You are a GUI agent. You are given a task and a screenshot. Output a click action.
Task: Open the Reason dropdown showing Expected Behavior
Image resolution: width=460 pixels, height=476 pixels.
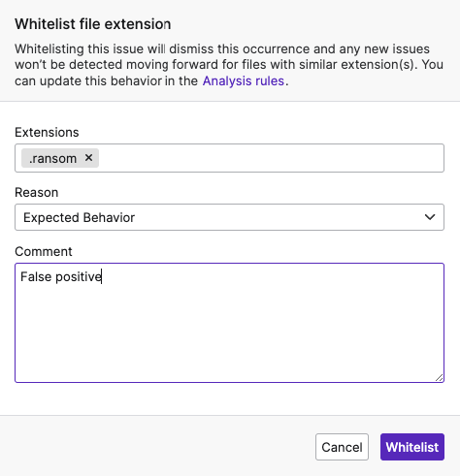[229, 217]
